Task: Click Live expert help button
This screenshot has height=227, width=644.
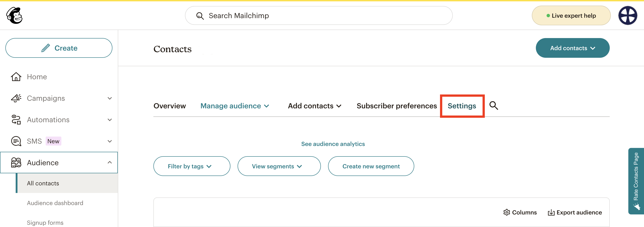Action: [x=571, y=15]
